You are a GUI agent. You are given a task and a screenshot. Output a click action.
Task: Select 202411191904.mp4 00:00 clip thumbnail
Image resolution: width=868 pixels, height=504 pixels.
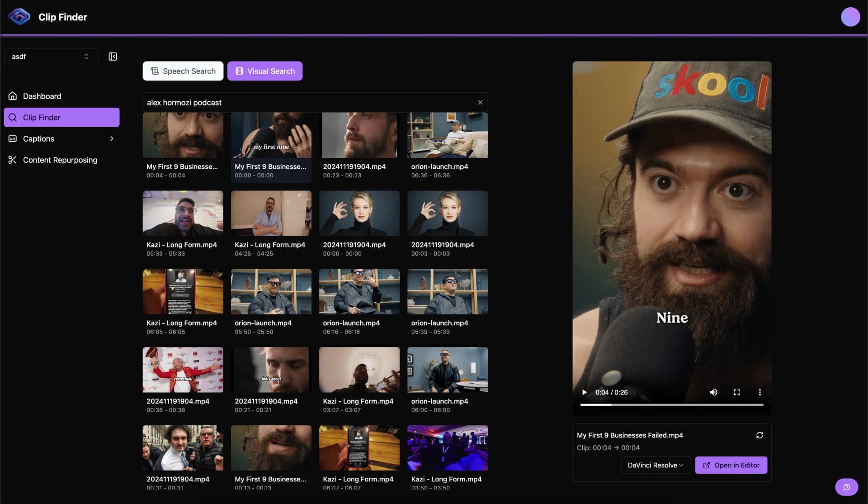[359, 213]
